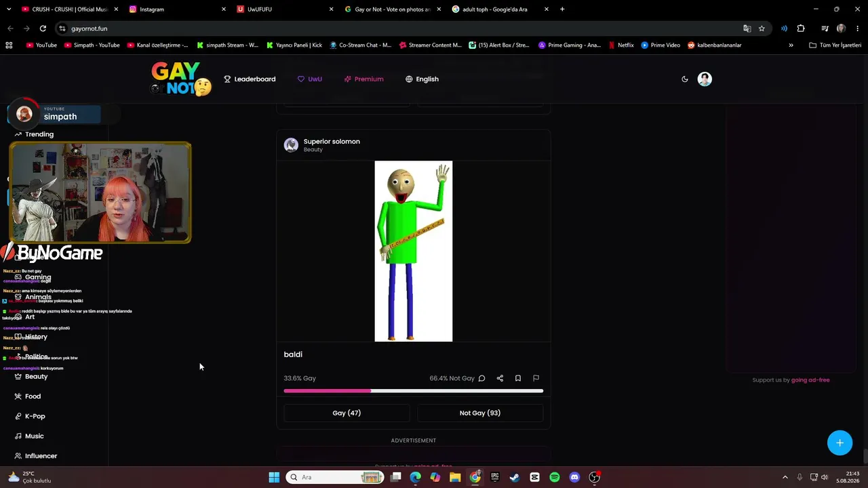Open the Superior solomon username link
The image size is (868, 488).
(332, 142)
